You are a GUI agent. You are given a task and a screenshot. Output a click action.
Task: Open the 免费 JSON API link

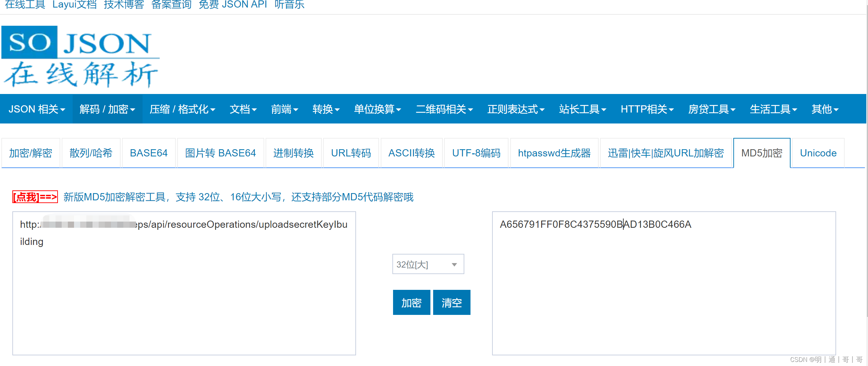pos(233,4)
